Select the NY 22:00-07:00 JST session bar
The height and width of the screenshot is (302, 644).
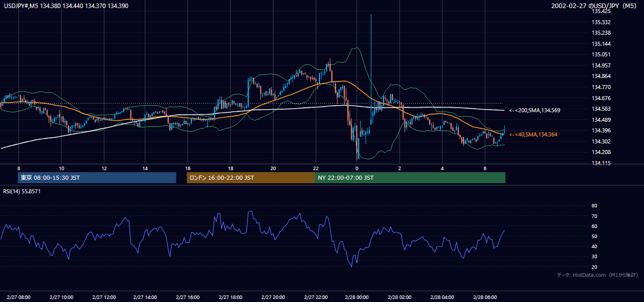click(x=410, y=178)
